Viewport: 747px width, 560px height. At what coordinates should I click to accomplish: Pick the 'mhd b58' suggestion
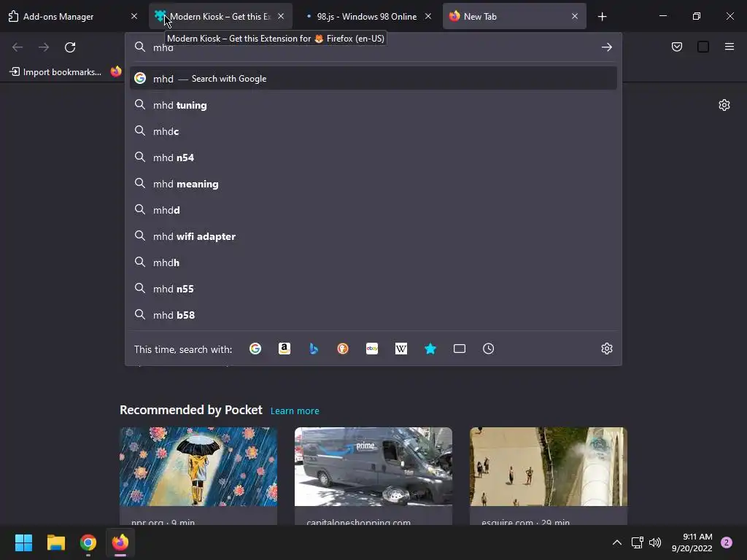(x=373, y=315)
